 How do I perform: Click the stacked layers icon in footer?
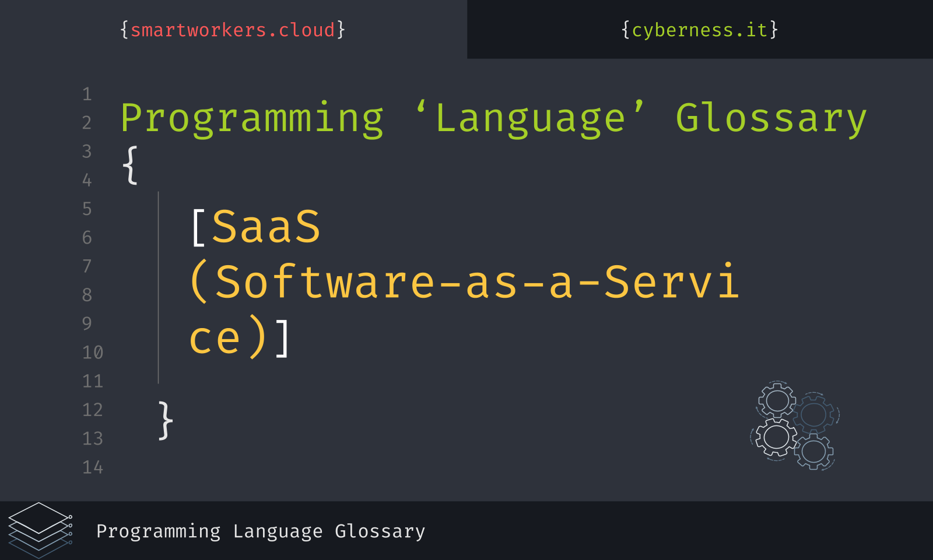click(x=40, y=530)
